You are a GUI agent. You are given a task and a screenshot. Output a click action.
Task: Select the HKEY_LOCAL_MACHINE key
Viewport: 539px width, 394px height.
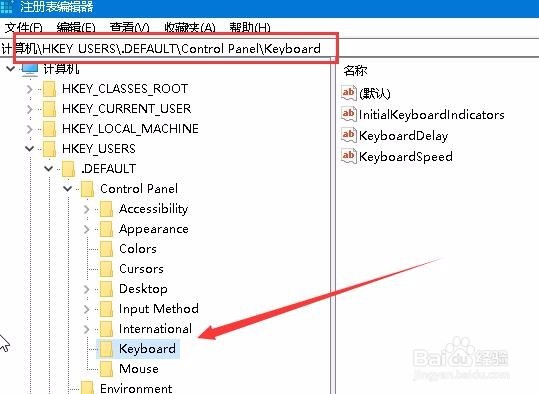coord(130,129)
